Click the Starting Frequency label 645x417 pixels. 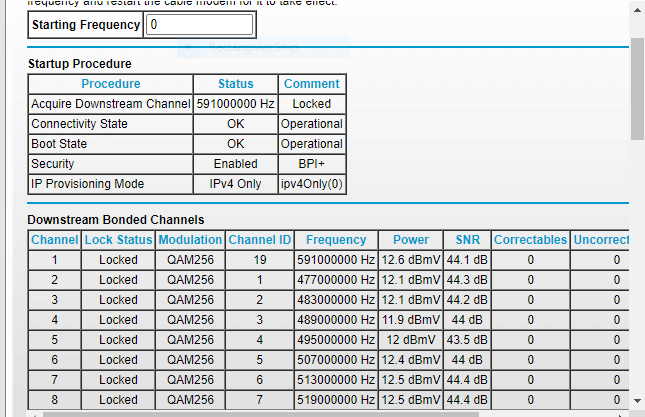86,25
